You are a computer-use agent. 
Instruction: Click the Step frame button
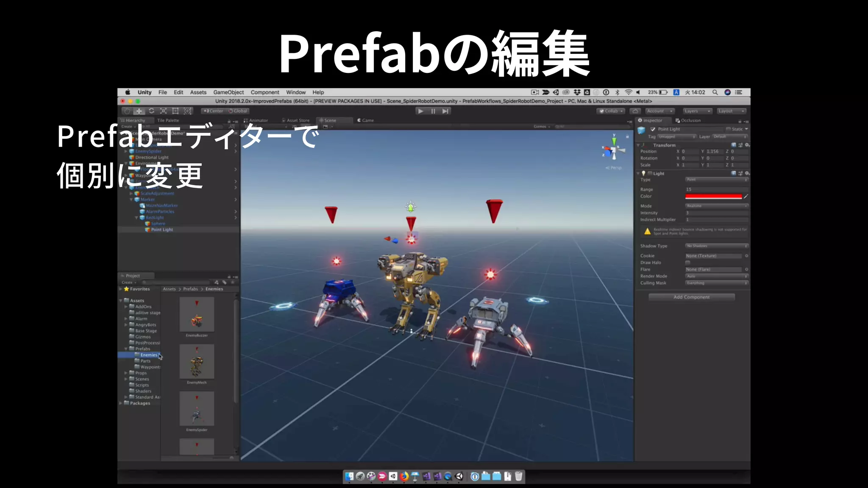tap(445, 111)
